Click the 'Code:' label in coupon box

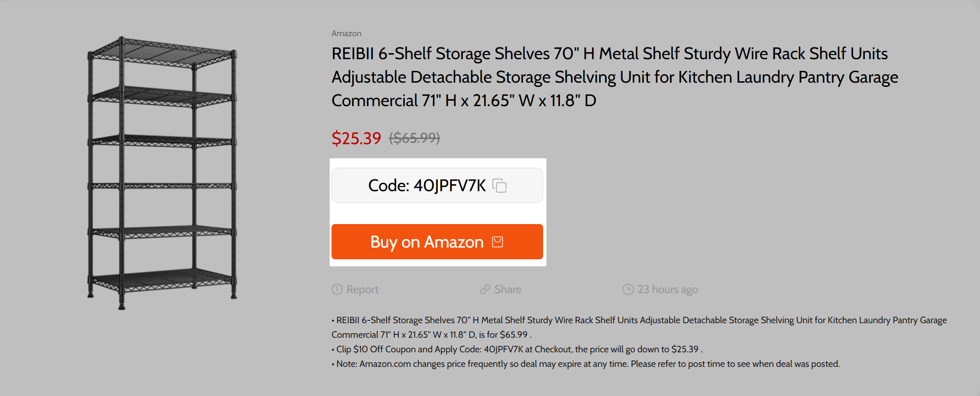(388, 186)
